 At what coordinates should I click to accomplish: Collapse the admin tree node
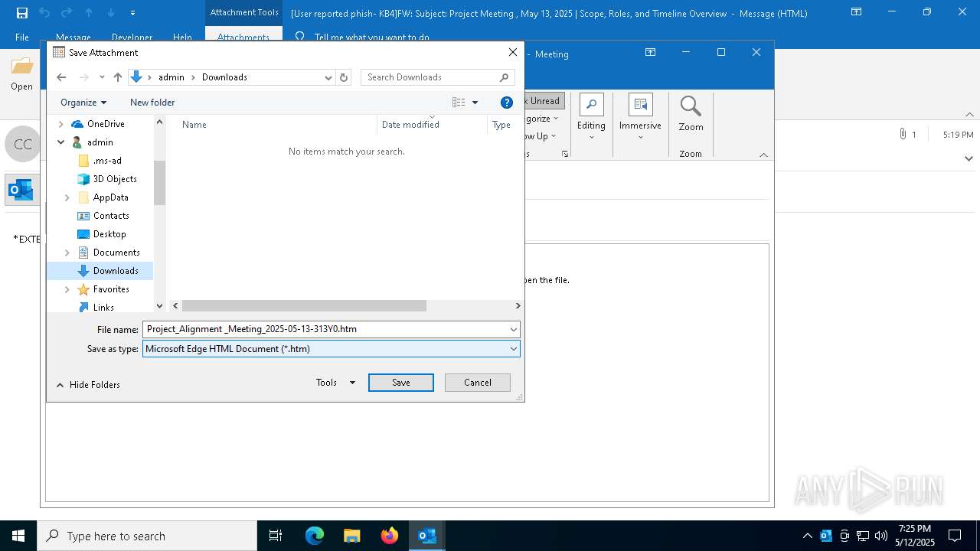[x=61, y=142]
